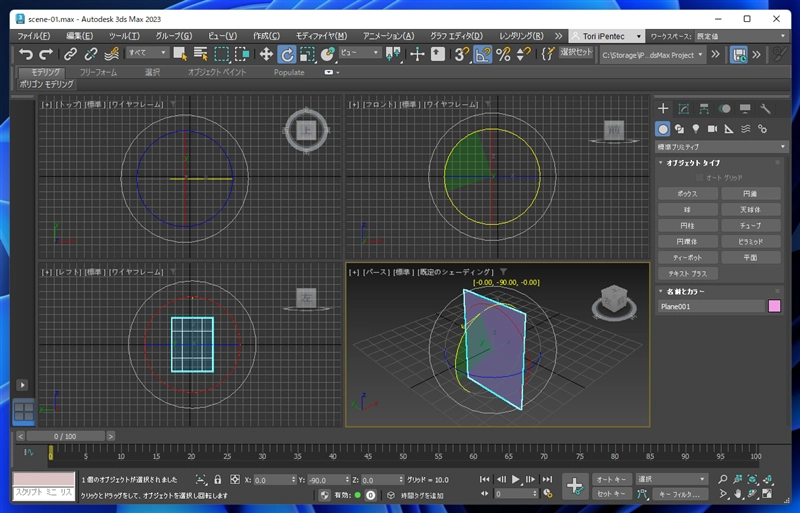Open the Motion command panel tab
Screen dimensions: 800x513
click(x=724, y=109)
